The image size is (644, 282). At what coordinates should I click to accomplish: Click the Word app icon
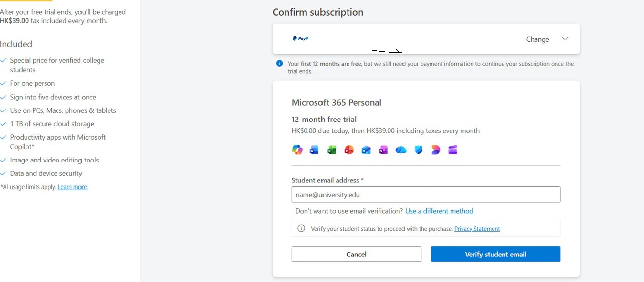pyautogui.click(x=314, y=150)
